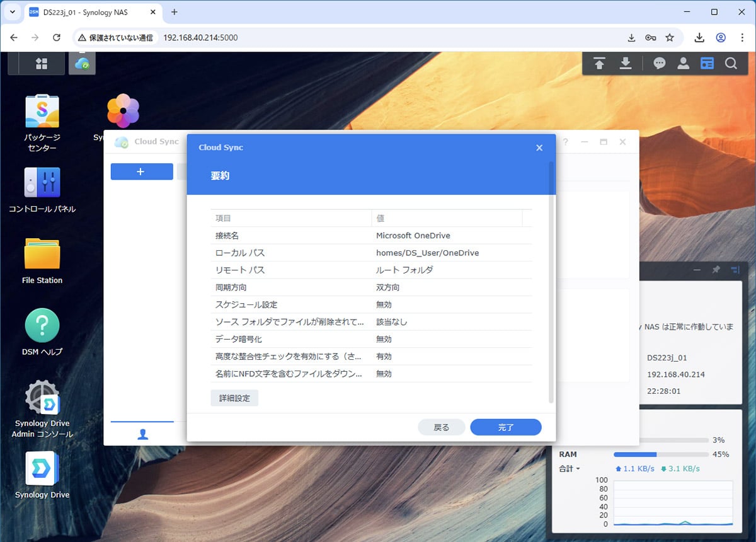This screenshot has width=756, height=542.
Task: Click the browser address bar
Action: tap(378, 38)
